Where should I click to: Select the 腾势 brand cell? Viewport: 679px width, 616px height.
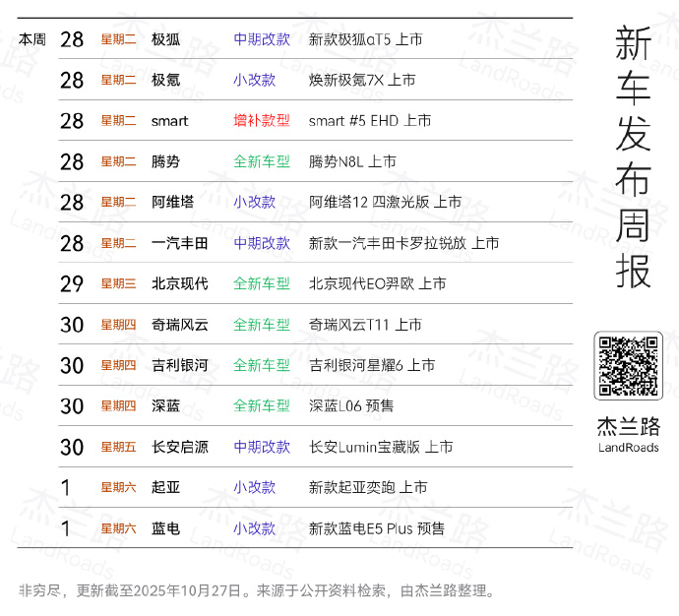[165, 162]
